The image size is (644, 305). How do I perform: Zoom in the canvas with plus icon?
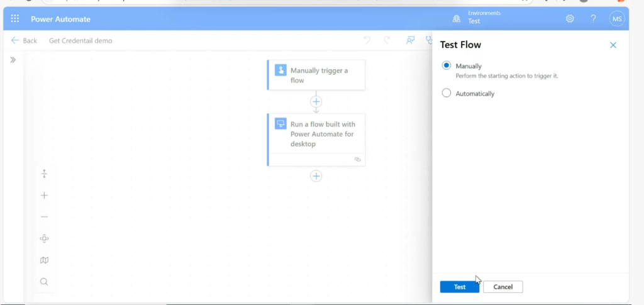click(45, 196)
